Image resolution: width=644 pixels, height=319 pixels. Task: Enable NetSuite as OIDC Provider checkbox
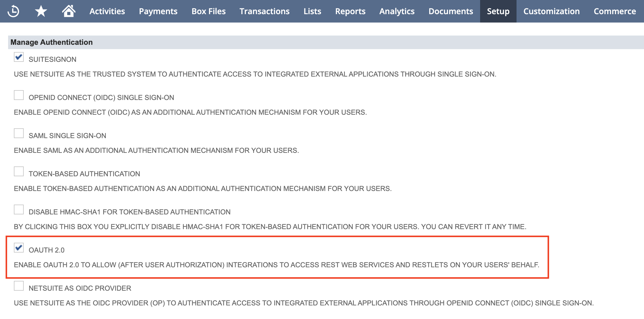[19, 286]
